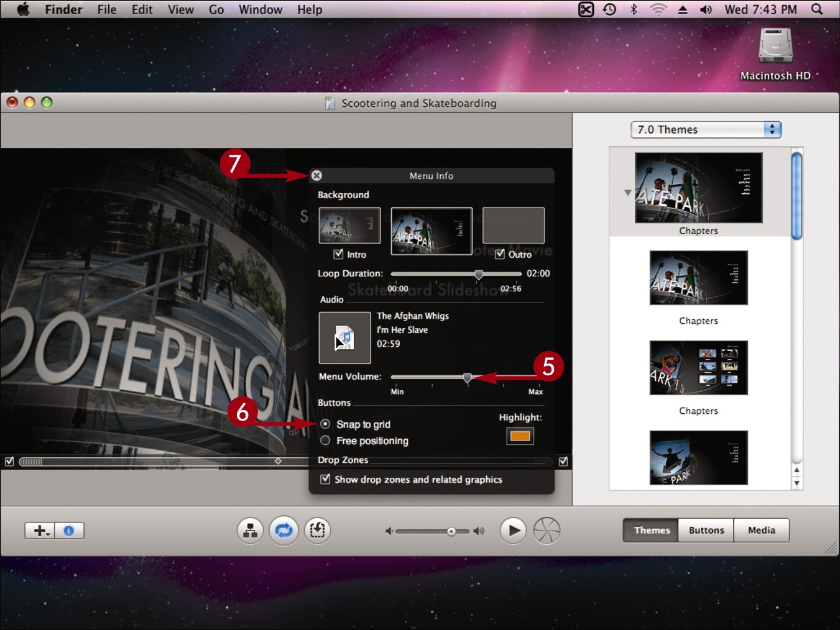Image resolution: width=840 pixels, height=630 pixels.
Task: Uncheck the Intro checkbox
Action: (339, 254)
